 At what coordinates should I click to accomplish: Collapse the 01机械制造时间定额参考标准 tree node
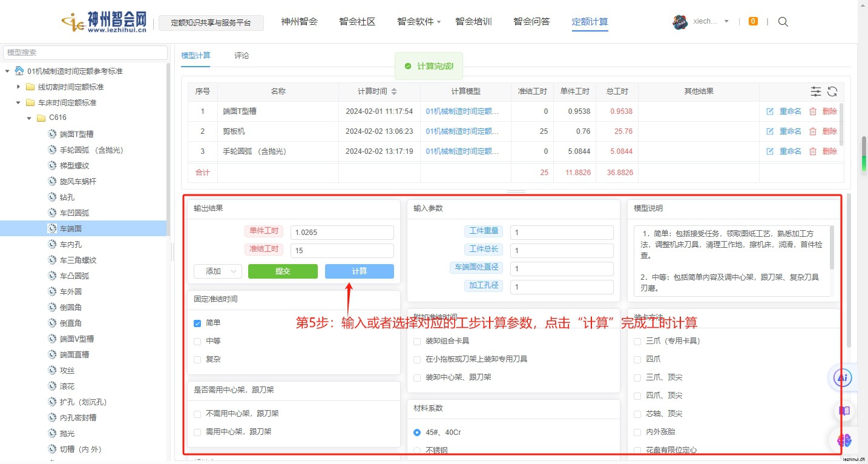pos(7,71)
